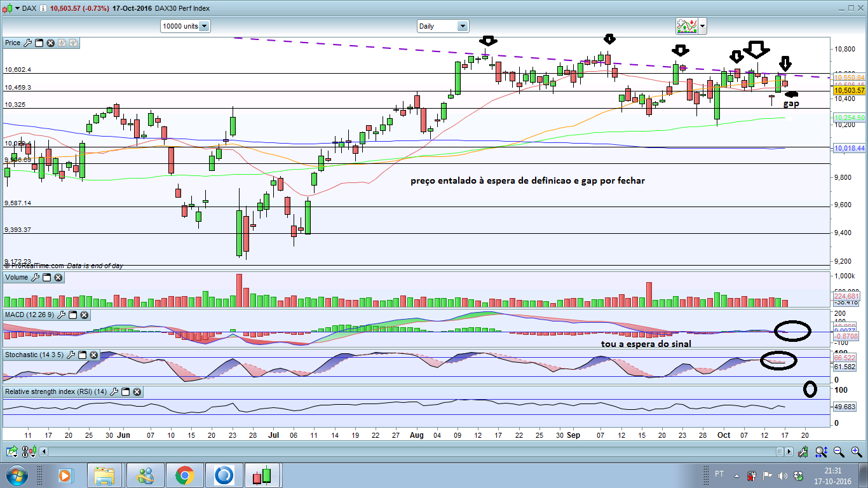Viewport: 868px width, 488px height.
Task: Maximize the RSI panel
Action: (x=125, y=392)
